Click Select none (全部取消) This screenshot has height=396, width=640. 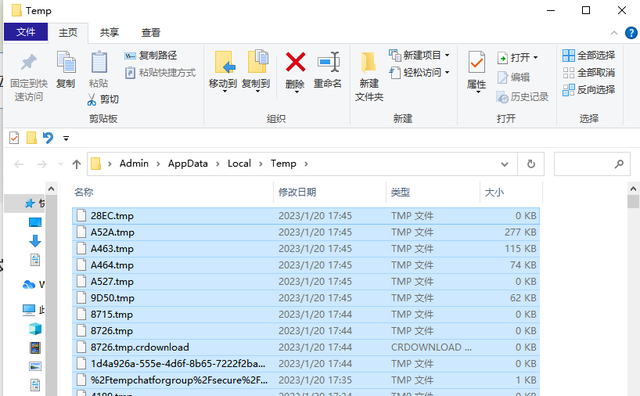pyautogui.click(x=589, y=73)
